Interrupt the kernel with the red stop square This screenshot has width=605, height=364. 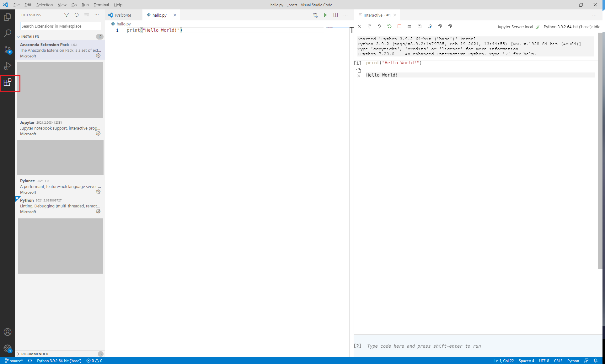click(399, 27)
